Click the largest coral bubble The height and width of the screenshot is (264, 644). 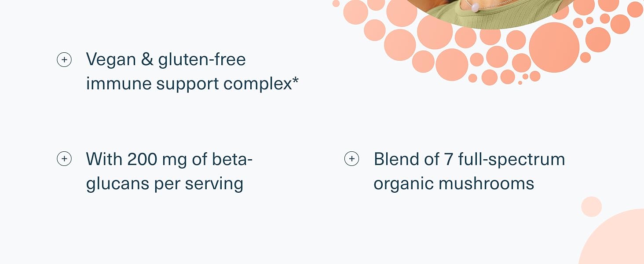tap(554, 47)
